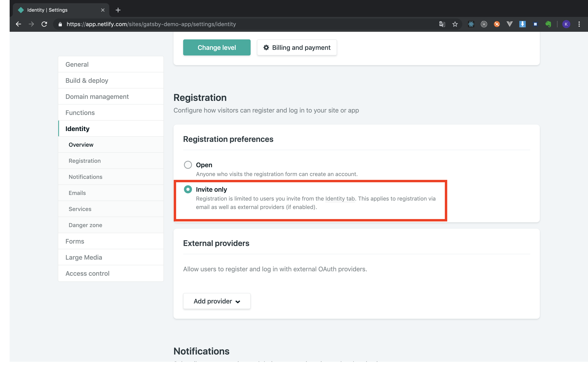The height and width of the screenshot is (373, 588).
Task: Click the Change level button
Action: coord(217,47)
